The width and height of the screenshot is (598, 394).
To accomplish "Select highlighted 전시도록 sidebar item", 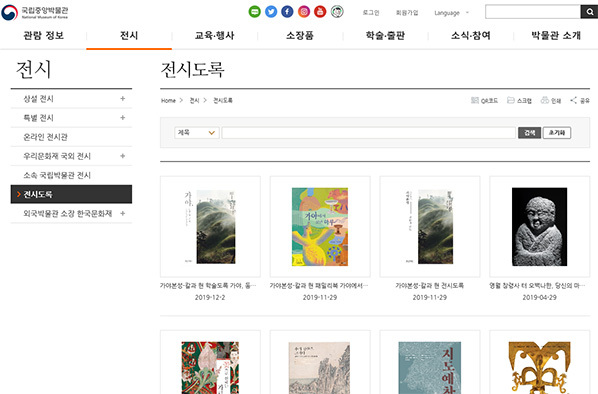I will pyautogui.click(x=71, y=194).
